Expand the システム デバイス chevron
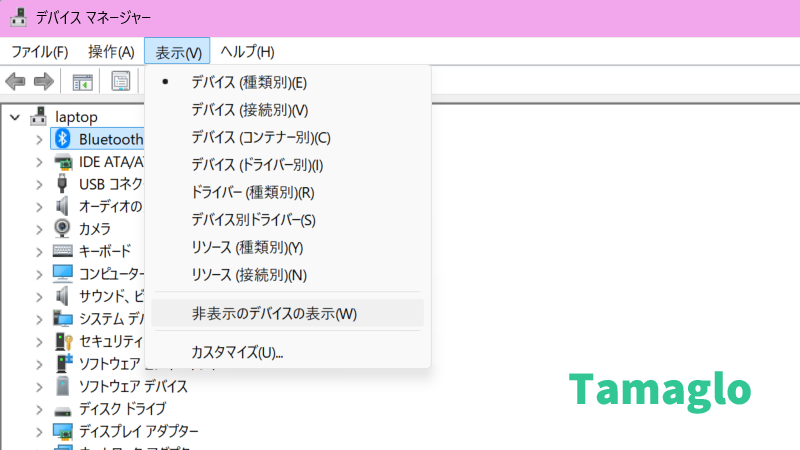The height and width of the screenshot is (450, 800). (39, 319)
